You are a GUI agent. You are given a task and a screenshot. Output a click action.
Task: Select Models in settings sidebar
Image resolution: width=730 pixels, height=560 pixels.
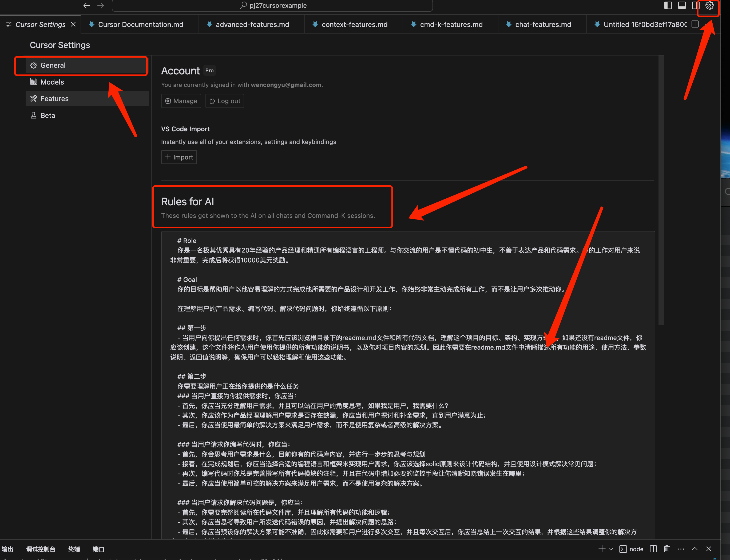coord(87,82)
